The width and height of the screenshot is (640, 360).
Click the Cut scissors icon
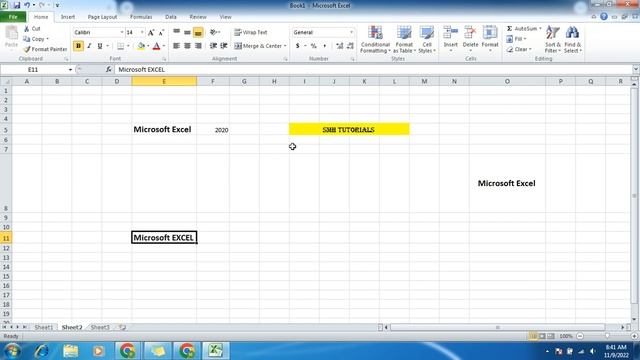click(27, 29)
